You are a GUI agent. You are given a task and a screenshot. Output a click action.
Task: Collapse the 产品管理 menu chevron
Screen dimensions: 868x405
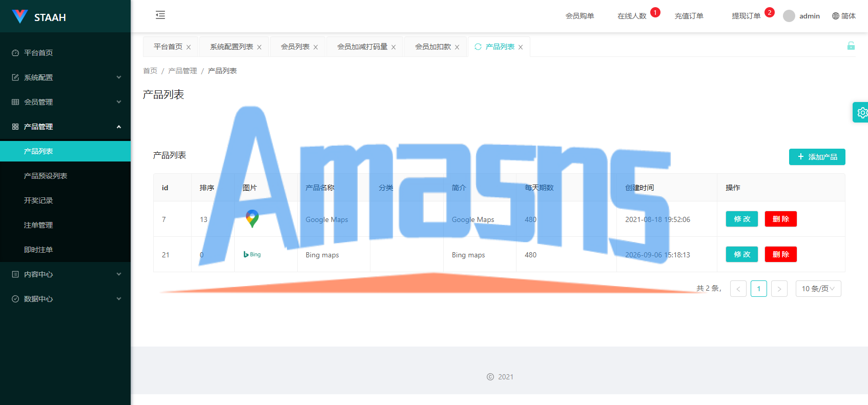point(119,127)
